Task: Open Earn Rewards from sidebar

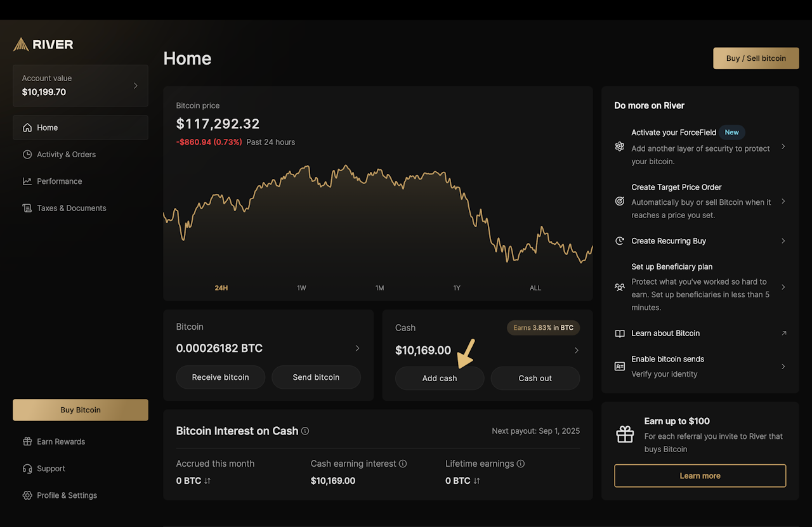Action: (81, 441)
